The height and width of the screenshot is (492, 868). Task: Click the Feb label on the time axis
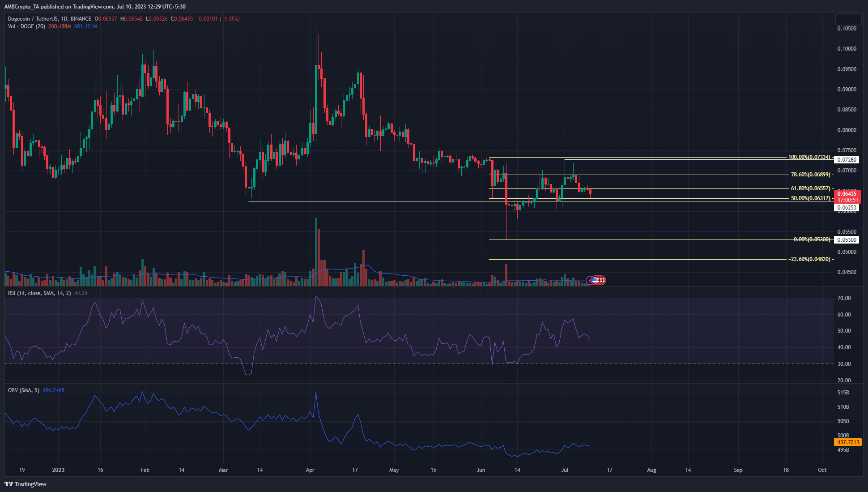pyautogui.click(x=145, y=470)
